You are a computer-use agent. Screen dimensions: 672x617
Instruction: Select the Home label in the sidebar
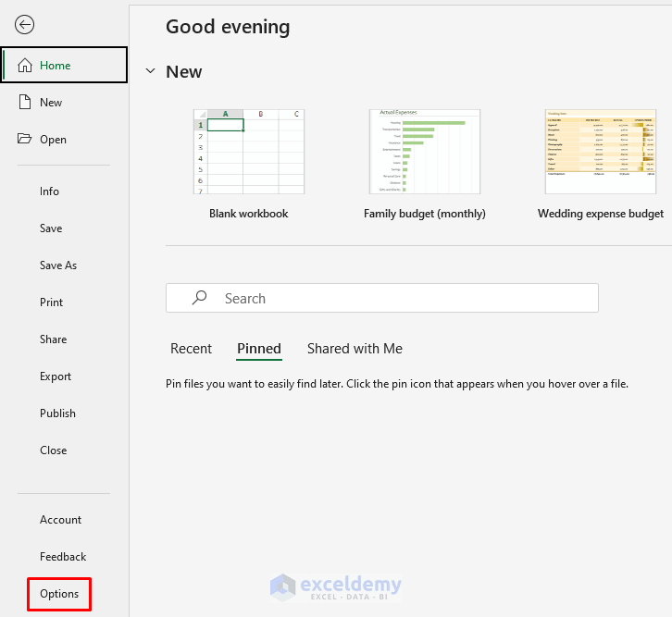coord(56,66)
